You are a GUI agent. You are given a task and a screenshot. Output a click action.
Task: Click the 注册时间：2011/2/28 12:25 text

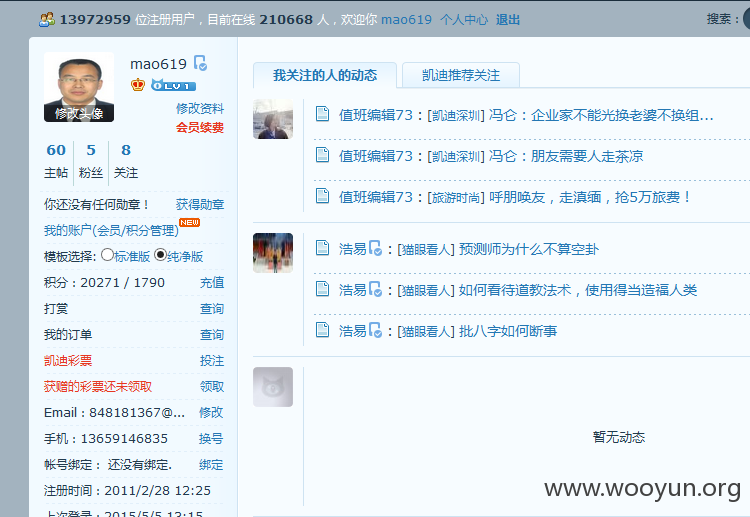click(x=127, y=491)
